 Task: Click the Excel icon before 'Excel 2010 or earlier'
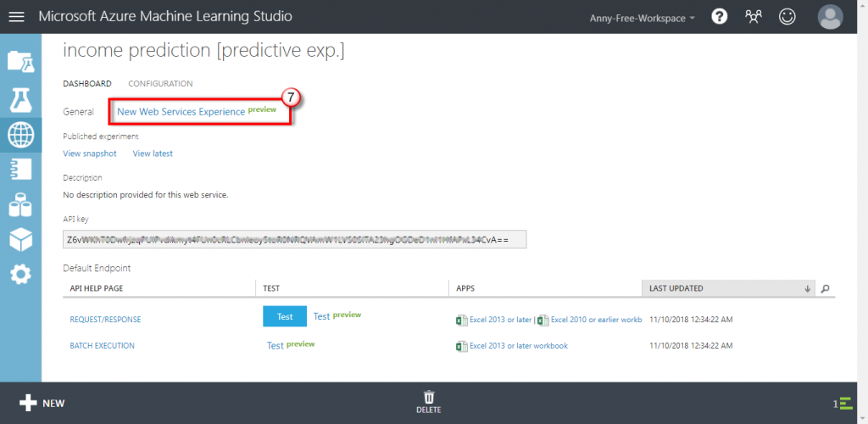[x=543, y=320]
